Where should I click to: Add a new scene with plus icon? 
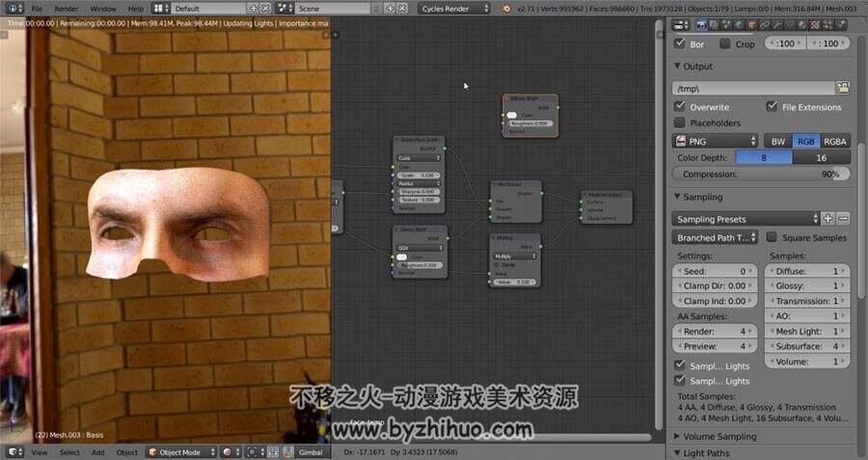390,9
